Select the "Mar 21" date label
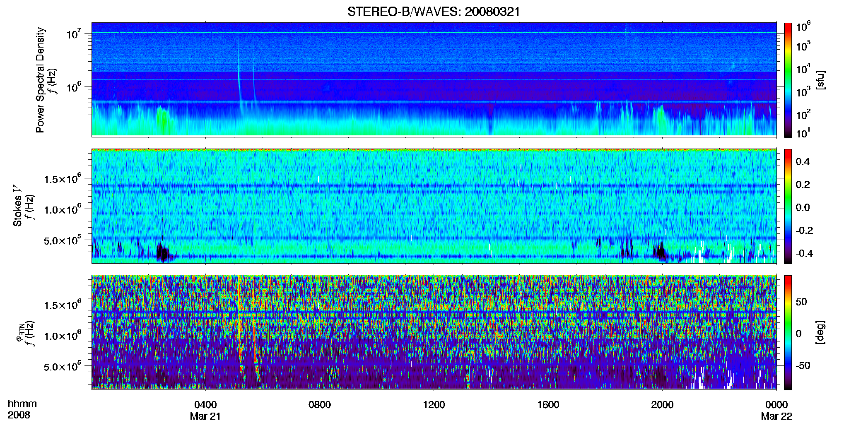This screenshot has width=868, height=447. pyautogui.click(x=205, y=416)
